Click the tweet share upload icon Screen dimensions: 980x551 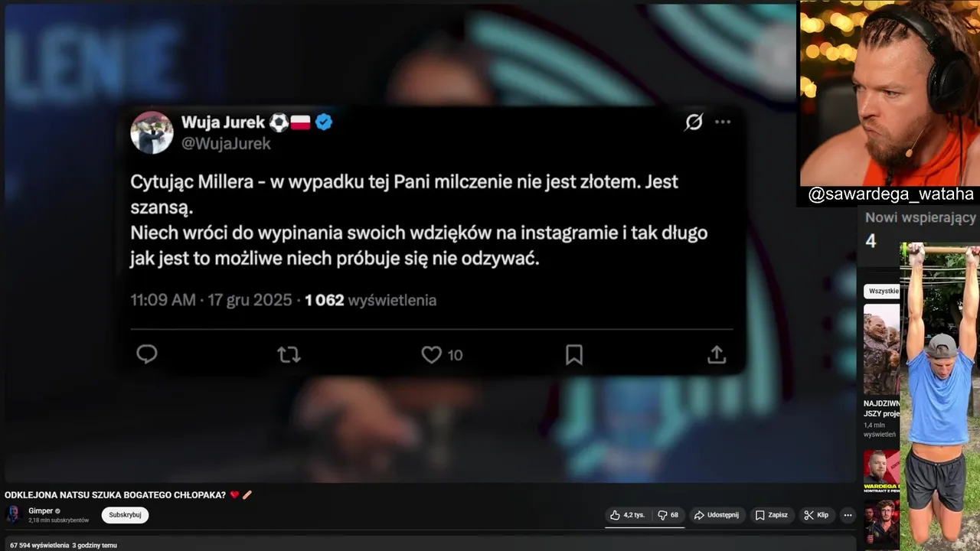(x=717, y=354)
